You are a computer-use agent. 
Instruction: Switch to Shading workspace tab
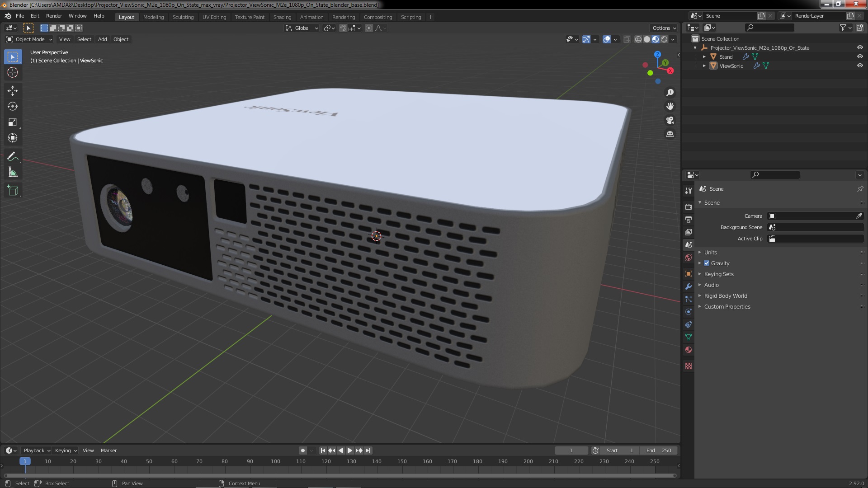tap(282, 17)
